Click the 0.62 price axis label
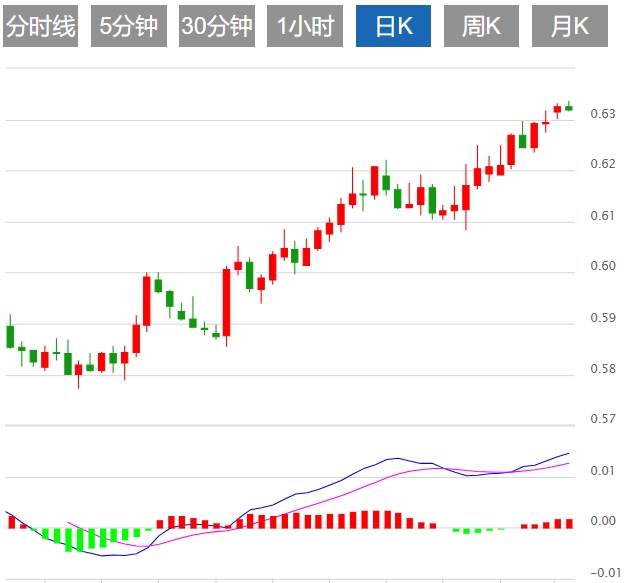Viewport: 631px width, 583px height. [603, 164]
